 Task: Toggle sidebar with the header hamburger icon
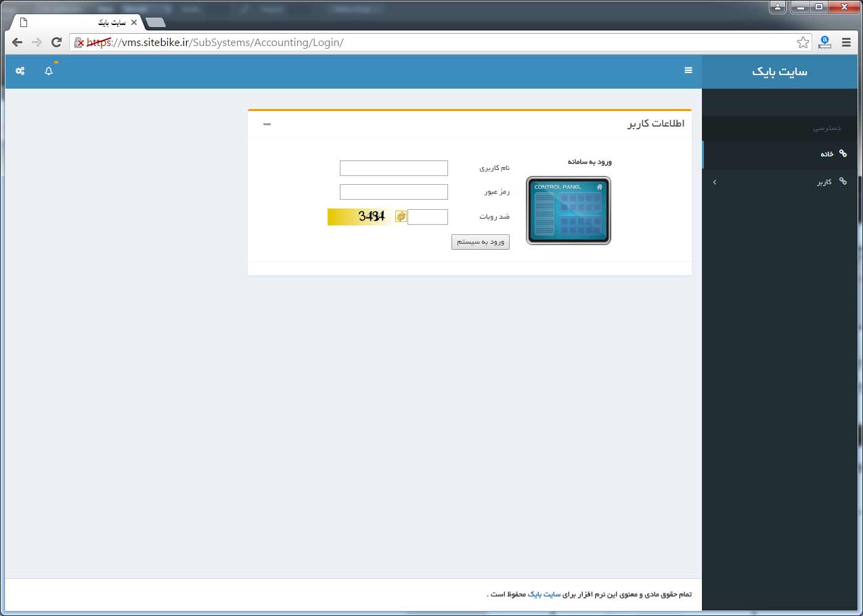coord(688,70)
